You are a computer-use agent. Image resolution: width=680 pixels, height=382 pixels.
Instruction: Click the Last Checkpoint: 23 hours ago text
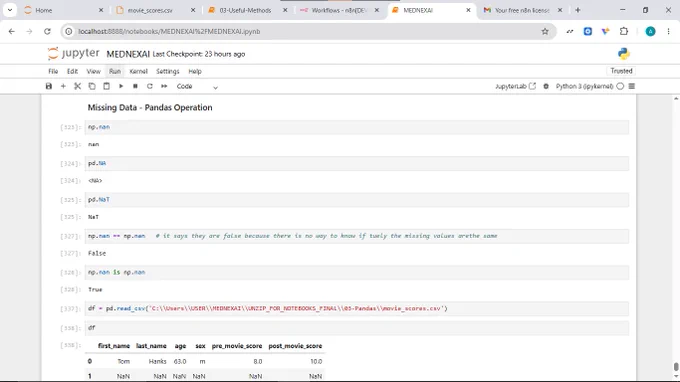[x=199, y=54]
